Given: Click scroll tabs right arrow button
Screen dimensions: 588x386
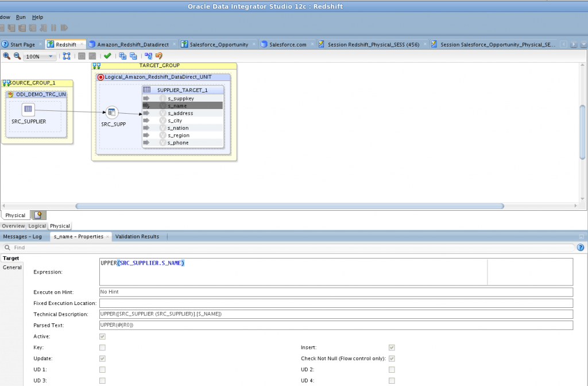Looking at the screenshot, I should (x=573, y=45).
